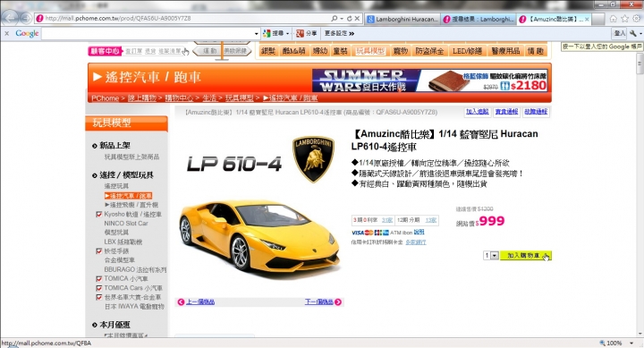Open the 防盜保全 category menu
644x348 pixels.
click(429, 51)
